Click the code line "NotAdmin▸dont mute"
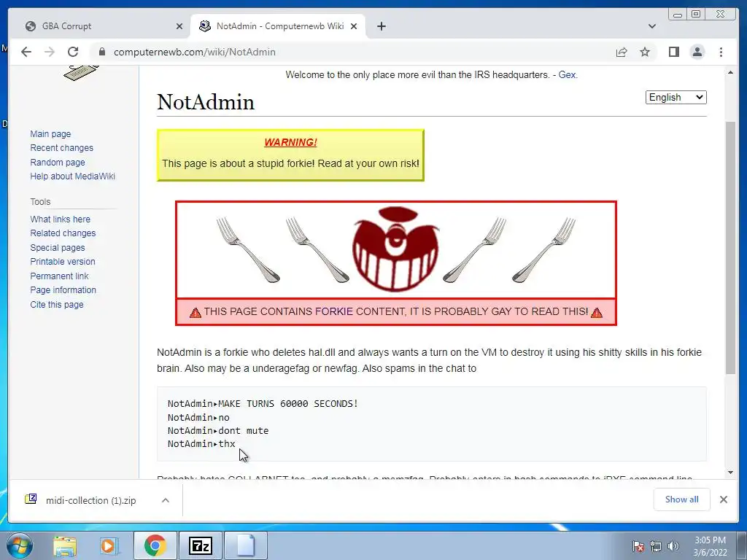Viewport: 747px width, 560px height. (x=218, y=430)
